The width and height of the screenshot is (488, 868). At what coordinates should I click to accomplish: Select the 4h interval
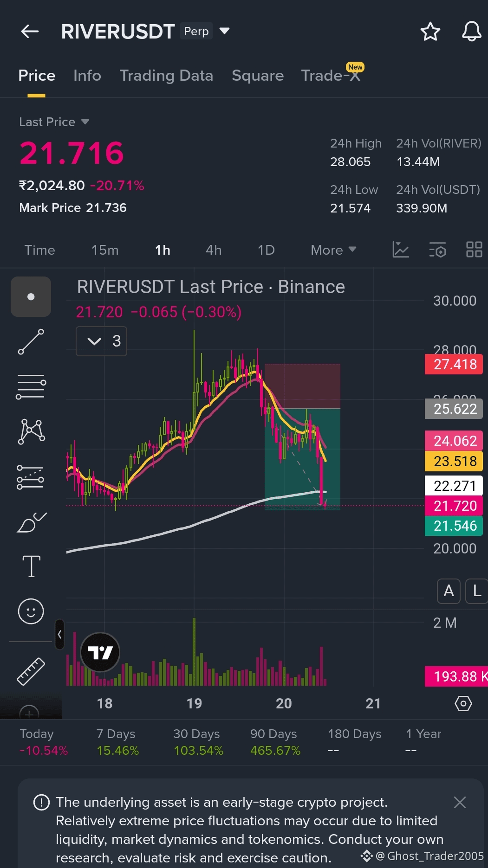pyautogui.click(x=214, y=250)
